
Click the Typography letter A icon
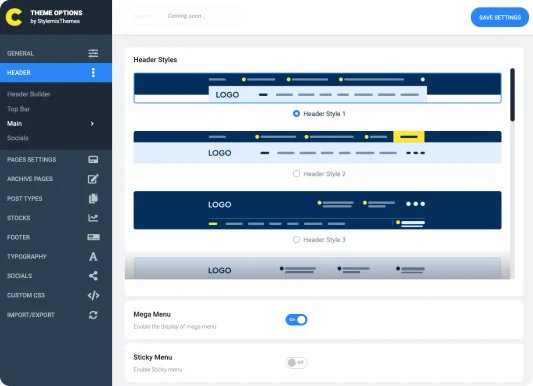coord(93,257)
